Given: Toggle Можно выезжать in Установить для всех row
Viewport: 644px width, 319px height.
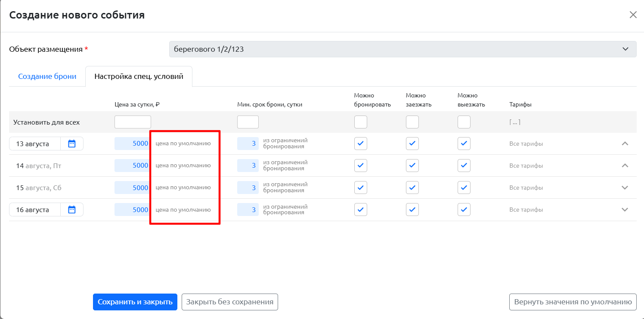Looking at the screenshot, I should 464,122.
